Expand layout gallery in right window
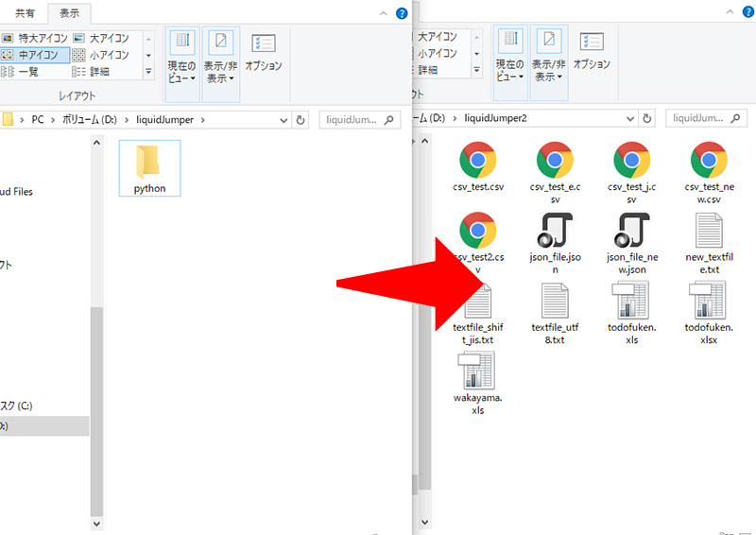The image size is (756, 535). click(x=476, y=71)
